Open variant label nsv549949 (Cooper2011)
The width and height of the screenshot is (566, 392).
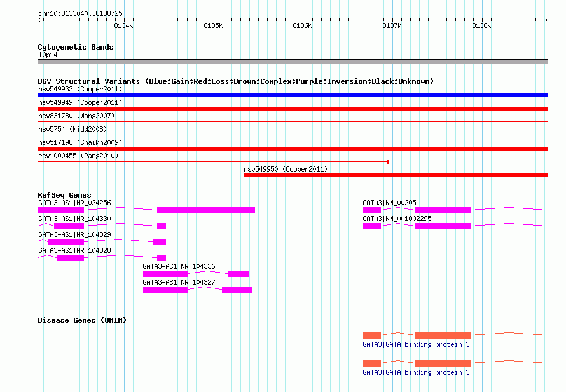[x=80, y=102]
